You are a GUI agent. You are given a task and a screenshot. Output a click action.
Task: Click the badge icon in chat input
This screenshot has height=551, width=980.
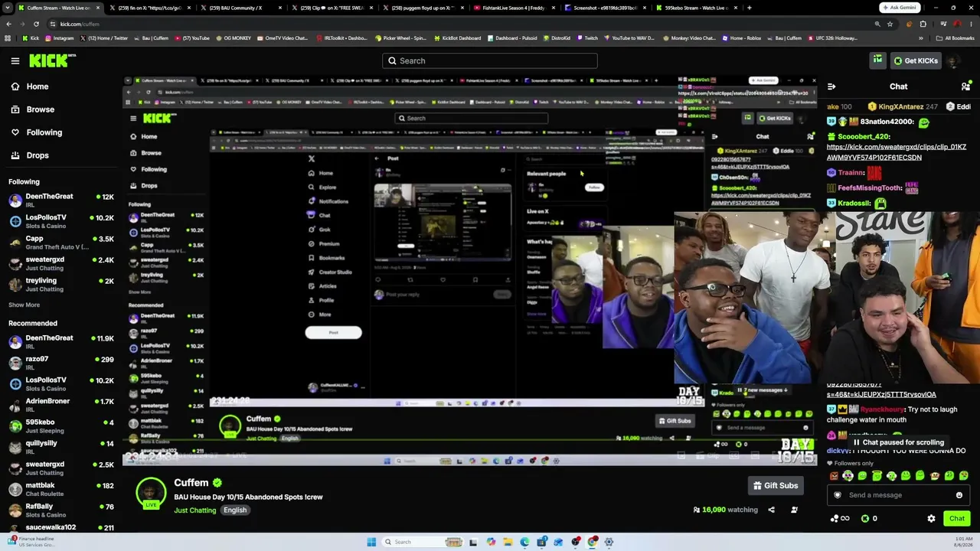tap(837, 495)
